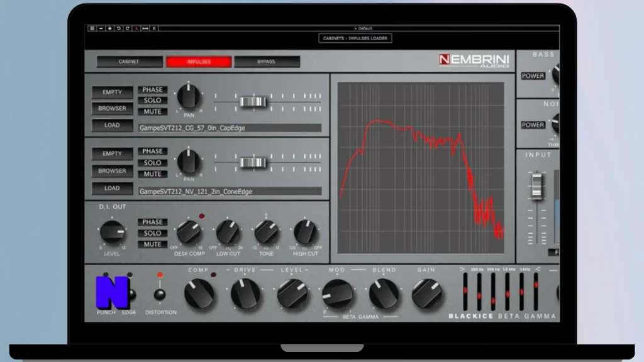This screenshot has width=644, height=362.
Task: Click the Comp knob in pedal section
Action: click(199, 294)
